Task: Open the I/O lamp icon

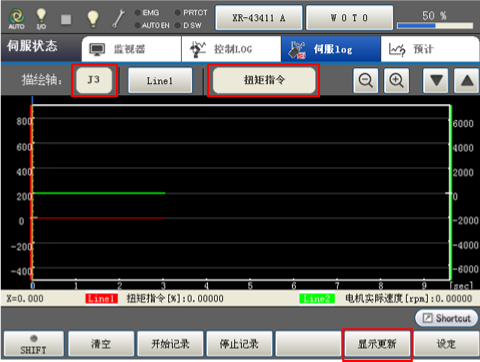Action: click(x=41, y=19)
